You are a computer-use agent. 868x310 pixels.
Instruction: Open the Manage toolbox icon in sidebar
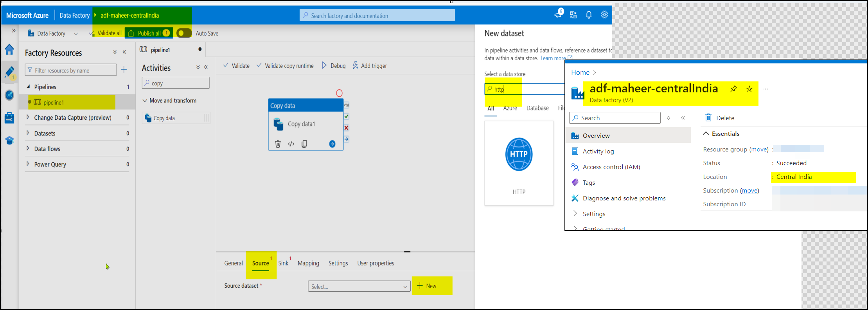[9, 117]
